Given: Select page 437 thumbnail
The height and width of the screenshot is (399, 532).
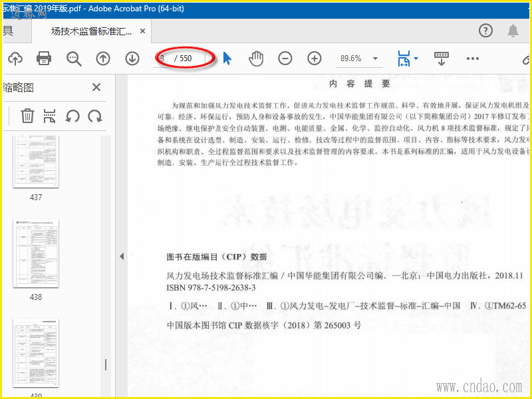Looking at the screenshot, I should [36, 162].
